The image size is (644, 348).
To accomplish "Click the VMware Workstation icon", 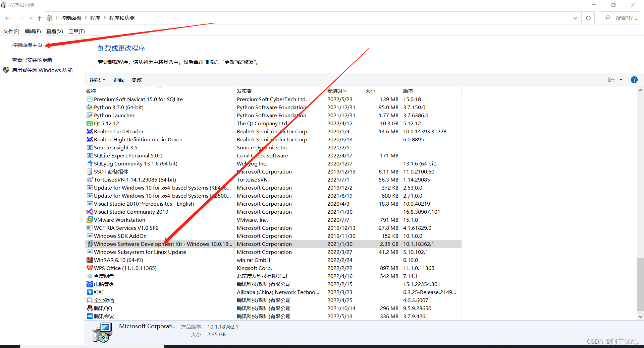I will (x=90, y=220).
